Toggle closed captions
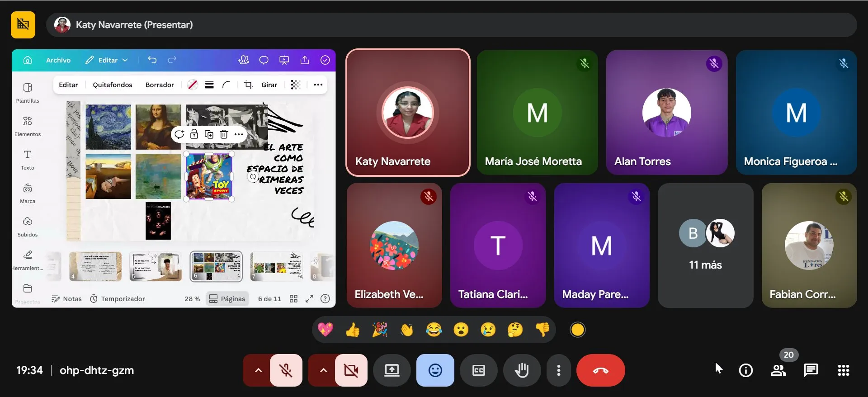This screenshot has height=397, width=868. point(478,370)
